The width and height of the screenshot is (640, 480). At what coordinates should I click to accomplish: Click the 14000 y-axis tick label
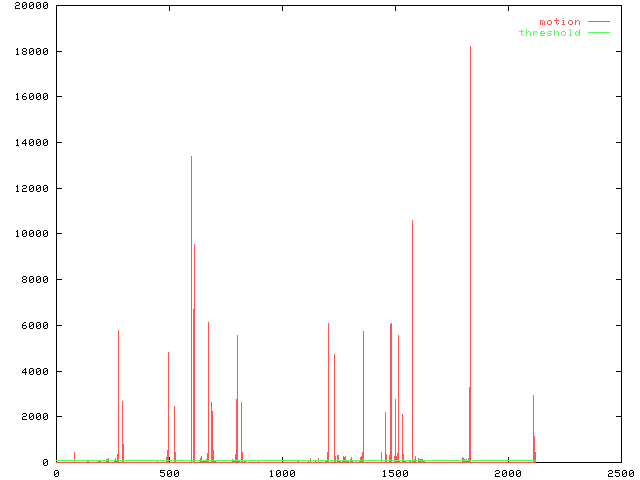(x=30, y=143)
